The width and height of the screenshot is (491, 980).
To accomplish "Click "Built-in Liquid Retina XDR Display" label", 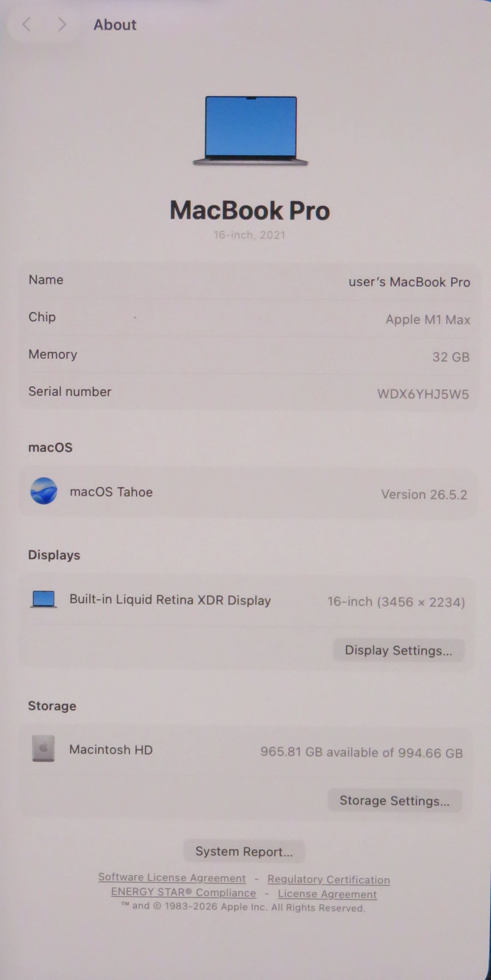I will click(170, 600).
